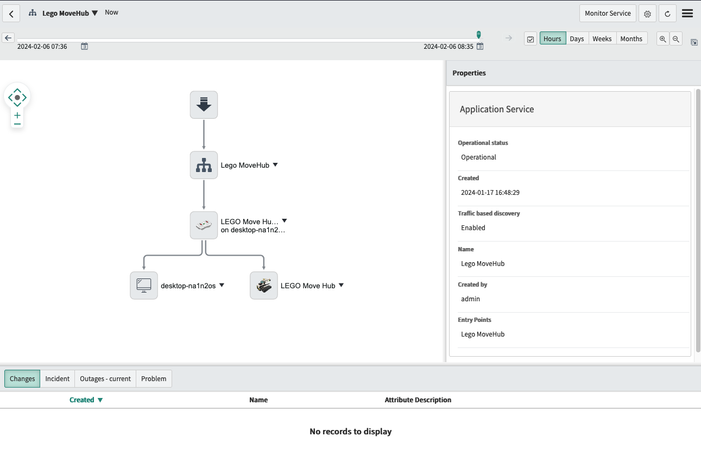The height and width of the screenshot is (450, 701).
Task: Switch to the Outages - current tab
Action: pos(105,379)
